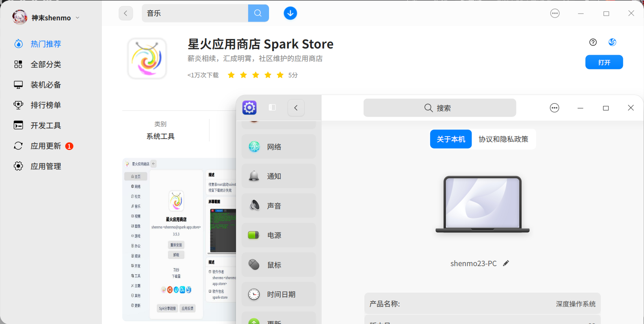Open 电源 settings in control center
Image resolution: width=644 pixels, height=324 pixels.
279,235
